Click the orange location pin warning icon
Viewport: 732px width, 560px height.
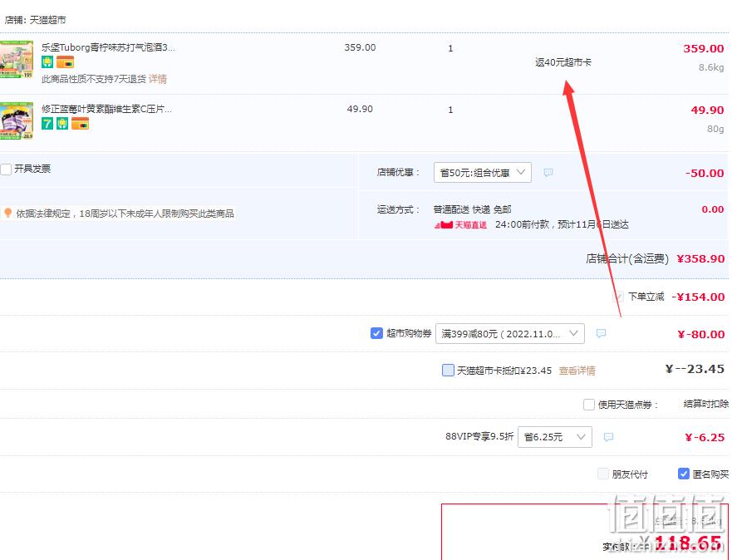pyautogui.click(x=7, y=214)
